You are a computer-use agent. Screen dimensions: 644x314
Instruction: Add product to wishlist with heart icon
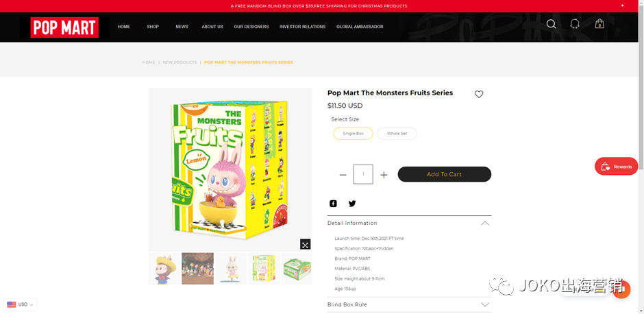click(x=479, y=94)
